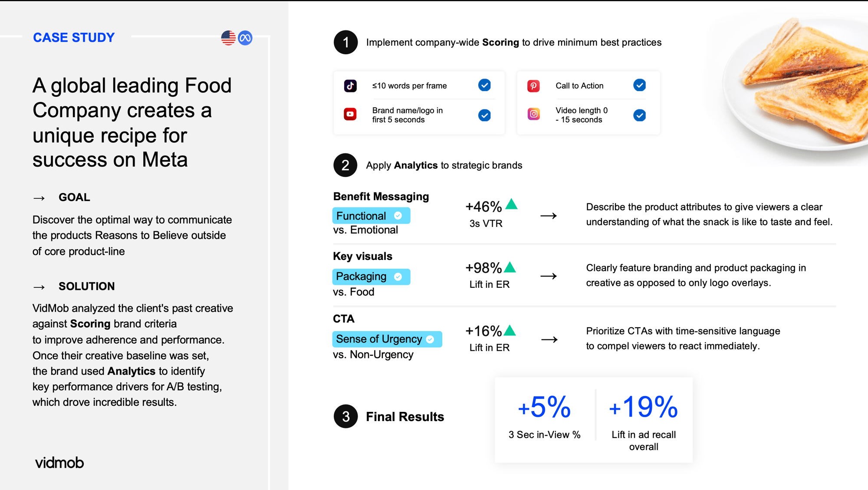The width and height of the screenshot is (868, 490).
Task: Click the Meta logo icon
Action: (245, 38)
